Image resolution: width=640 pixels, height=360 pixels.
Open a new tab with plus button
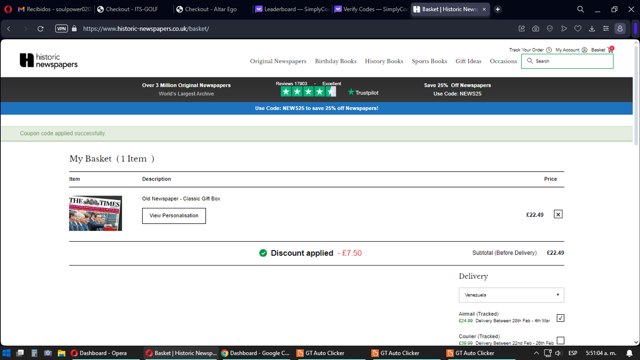pyautogui.click(x=498, y=9)
